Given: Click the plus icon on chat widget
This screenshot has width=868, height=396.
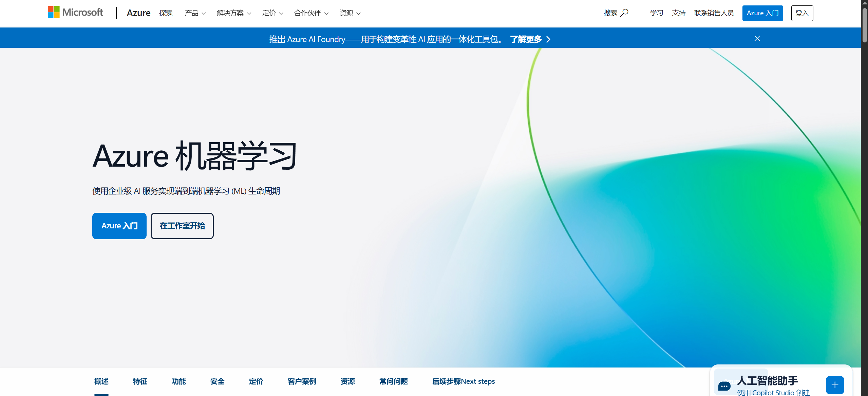Looking at the screenshot, I should [835, 385].
